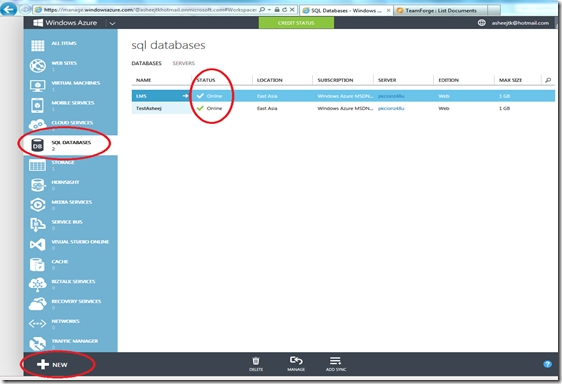
Task: Sort by the Subscription column header
Action: pos(335,80)
